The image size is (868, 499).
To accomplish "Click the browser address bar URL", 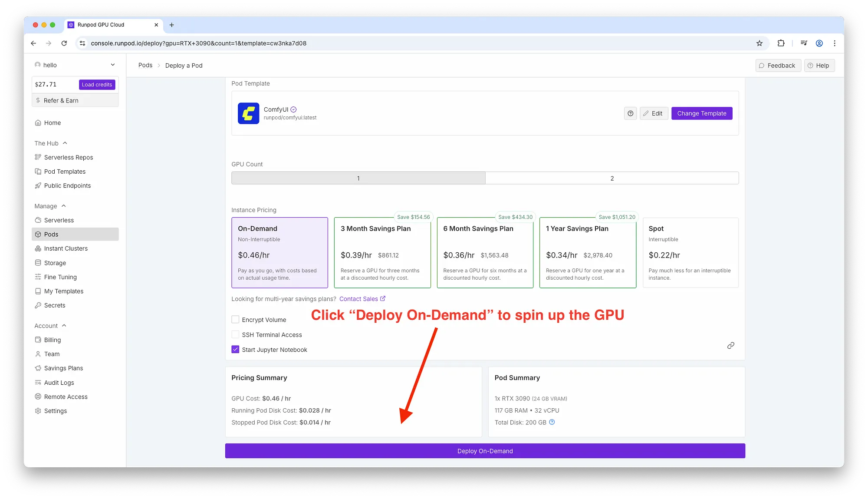I will pos(198,43).
